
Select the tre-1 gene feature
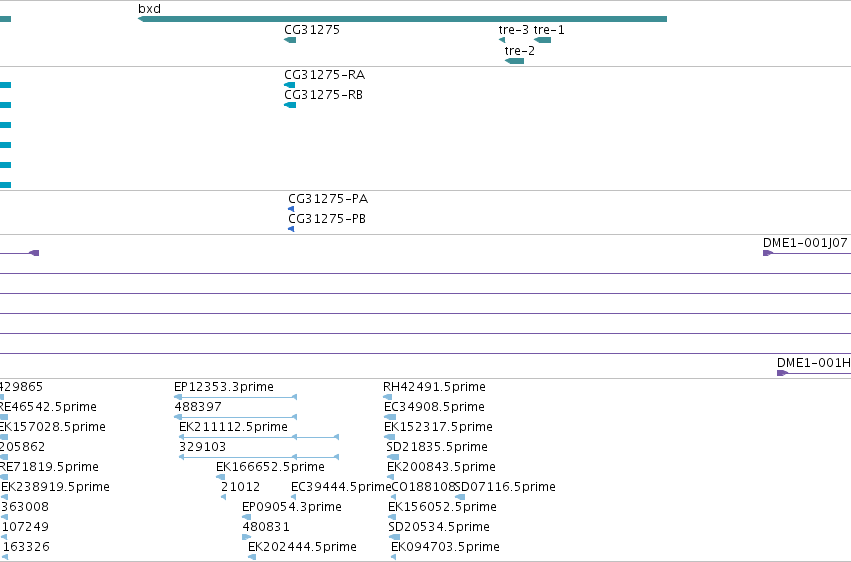point(542,40)
